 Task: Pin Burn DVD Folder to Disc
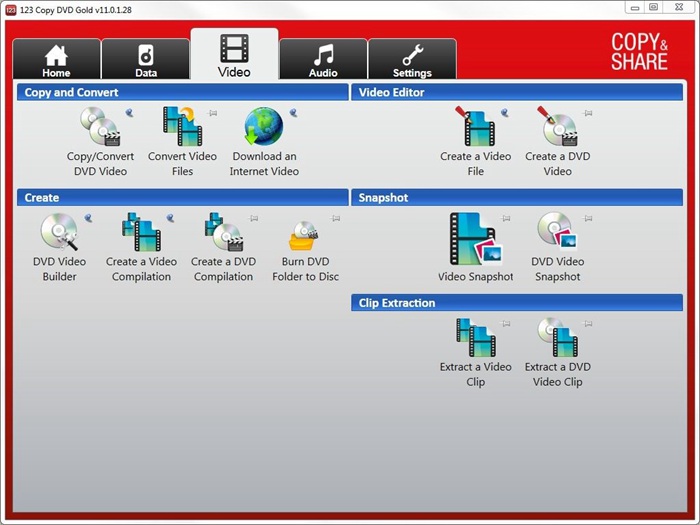336,218
